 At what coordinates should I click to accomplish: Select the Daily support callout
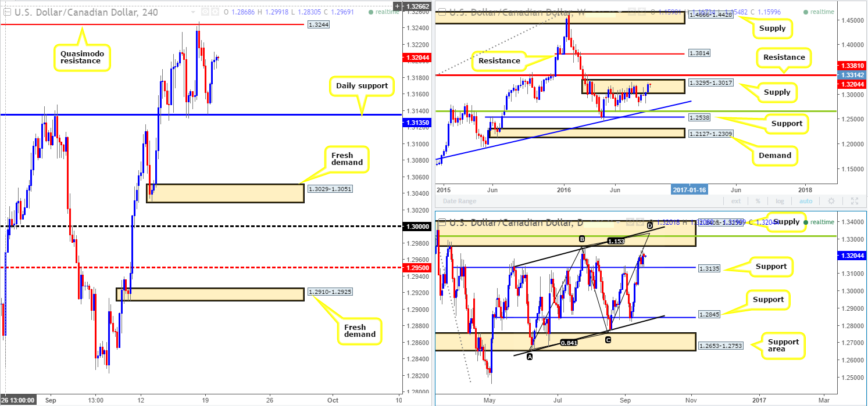361,85
